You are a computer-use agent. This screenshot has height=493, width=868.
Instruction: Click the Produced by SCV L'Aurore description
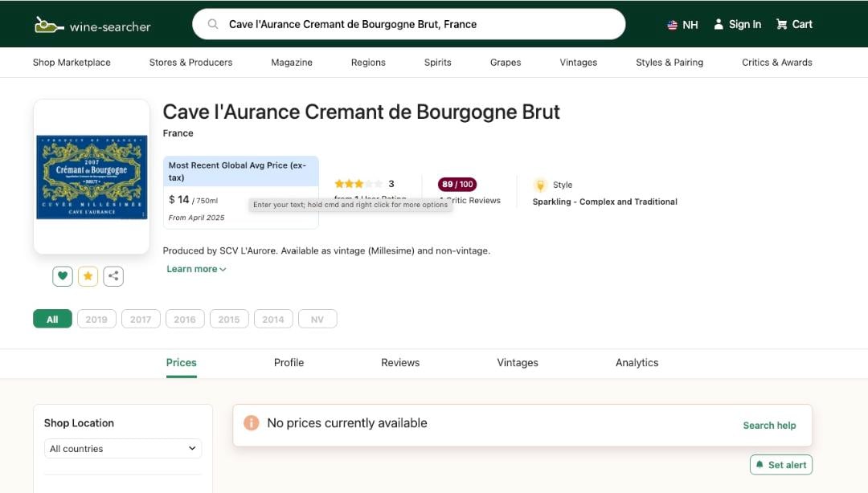[326, 251]
